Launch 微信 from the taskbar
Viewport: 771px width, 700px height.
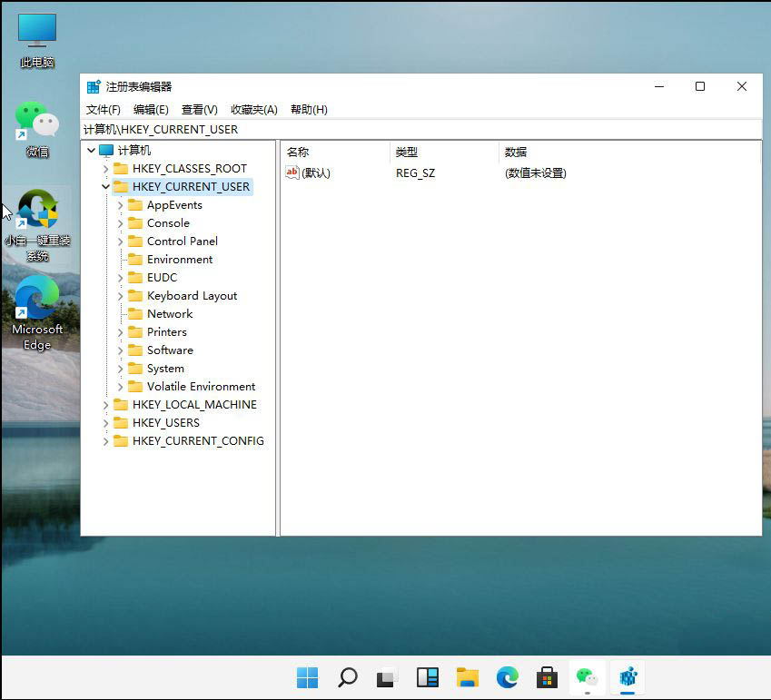[x=588, y=677]
